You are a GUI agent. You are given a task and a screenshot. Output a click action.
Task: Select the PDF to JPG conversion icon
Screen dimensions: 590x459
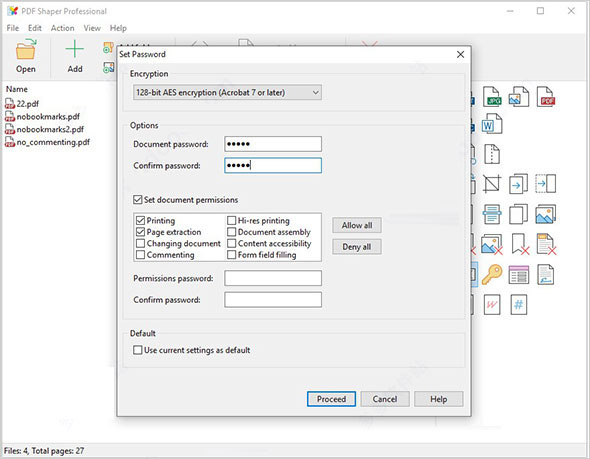[492, 97]
